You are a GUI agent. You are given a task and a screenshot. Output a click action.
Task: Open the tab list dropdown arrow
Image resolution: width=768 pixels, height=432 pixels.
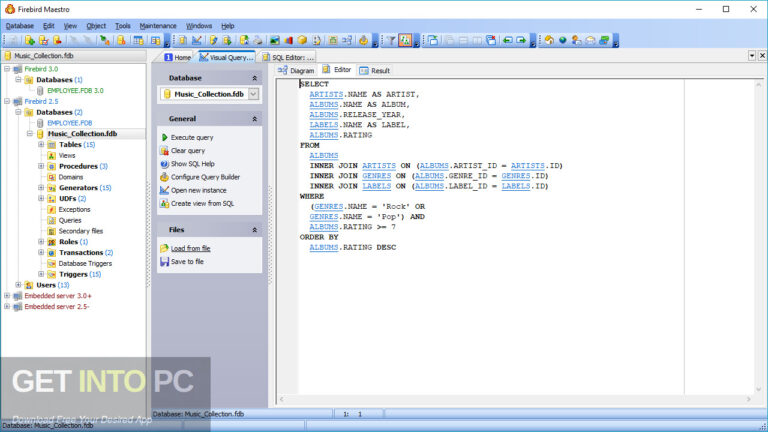coord(752,56)
